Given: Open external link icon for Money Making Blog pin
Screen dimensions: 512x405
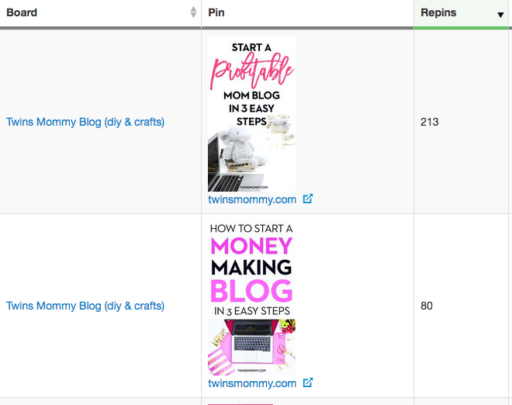Looking at the screenshot, I should tap(308, 382).
